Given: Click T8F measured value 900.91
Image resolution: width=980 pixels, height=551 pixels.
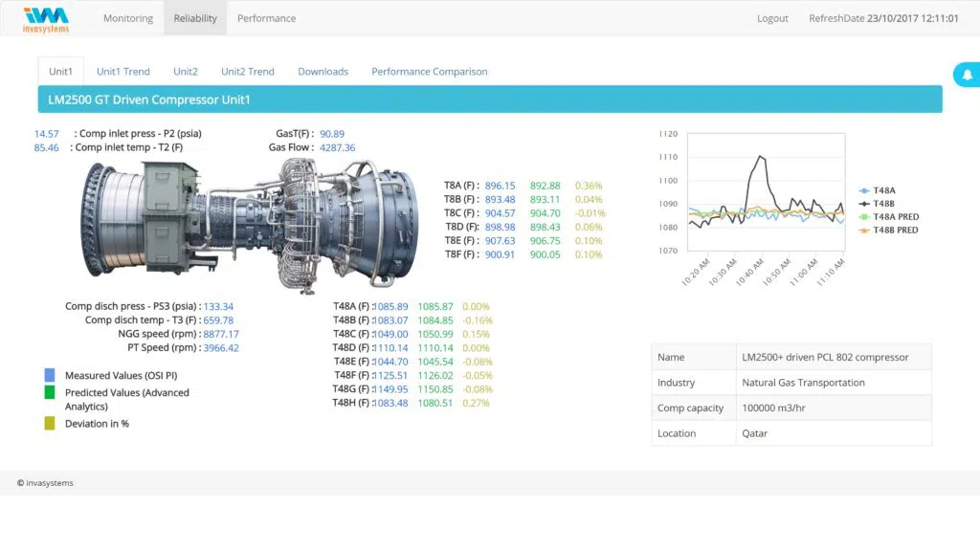Looking at the screenshot, I should pos(500,254).
